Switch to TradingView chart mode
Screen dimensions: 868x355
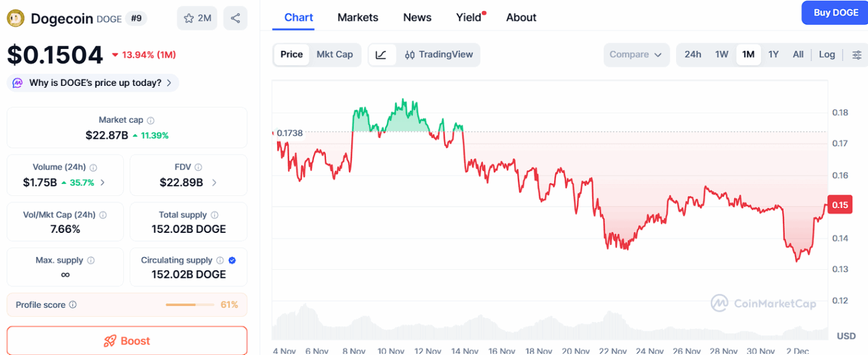[439, 55]
